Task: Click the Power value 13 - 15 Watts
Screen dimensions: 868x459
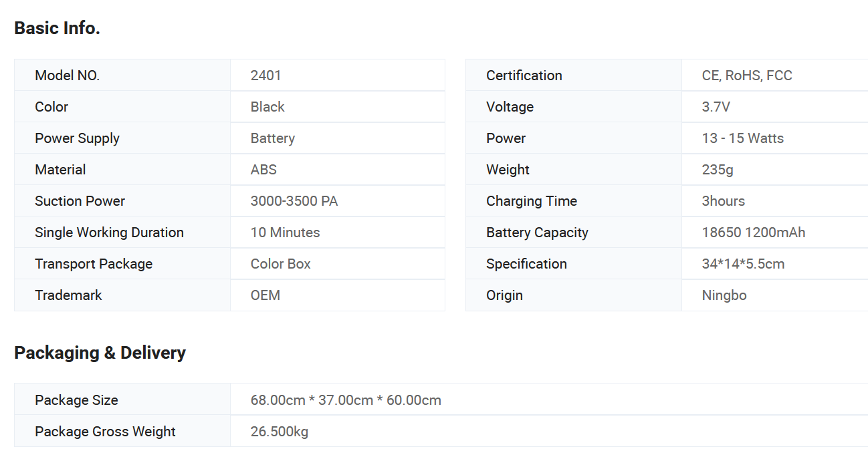Action: 743,138
